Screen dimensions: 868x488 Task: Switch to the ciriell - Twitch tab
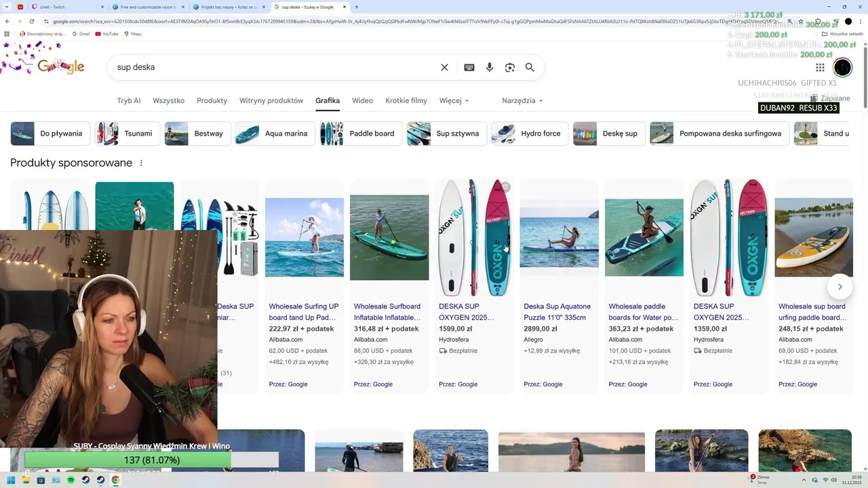pos(68,7)
